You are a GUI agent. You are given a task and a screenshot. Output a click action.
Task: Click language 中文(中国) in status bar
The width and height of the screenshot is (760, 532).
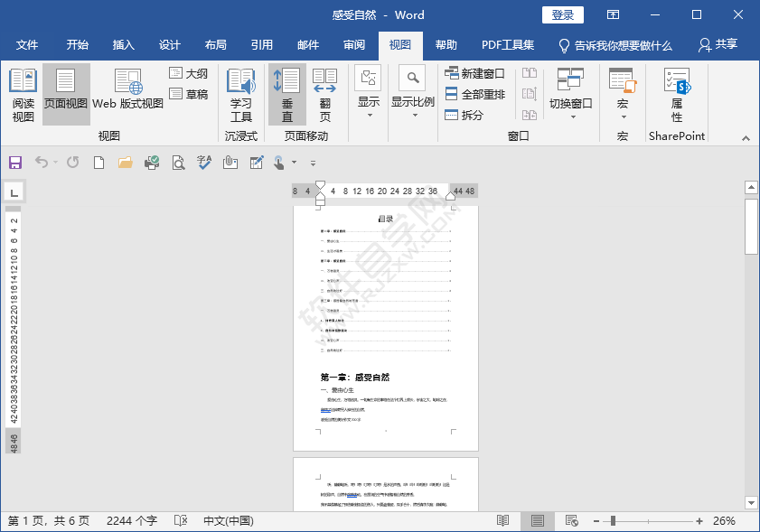tap(229, 521)
